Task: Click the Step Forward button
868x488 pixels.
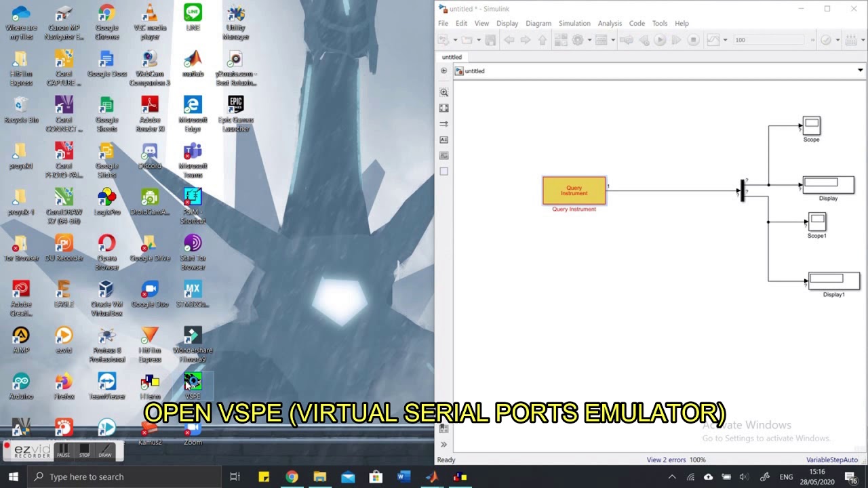Action: coord(676,40)
